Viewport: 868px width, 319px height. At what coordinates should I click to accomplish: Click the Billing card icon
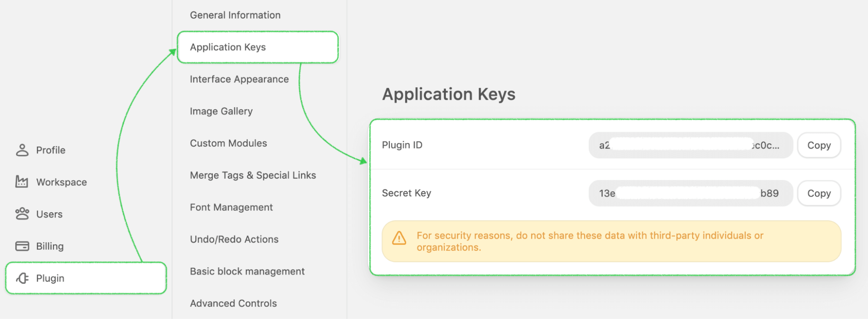pyautogui.click(x=22, y=246)
